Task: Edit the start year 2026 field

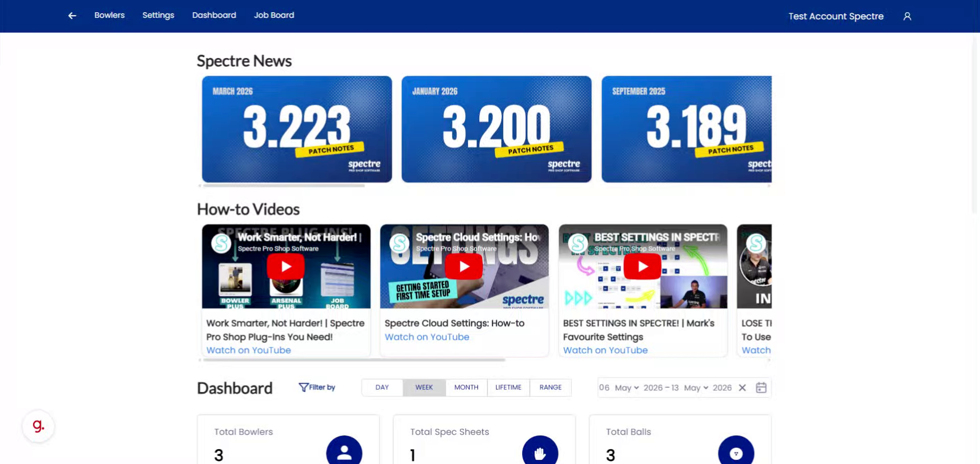Action: click(653, 388)
